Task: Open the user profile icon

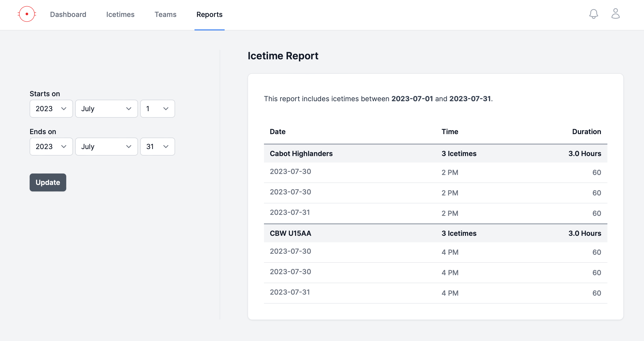Action: coord(616,14)
